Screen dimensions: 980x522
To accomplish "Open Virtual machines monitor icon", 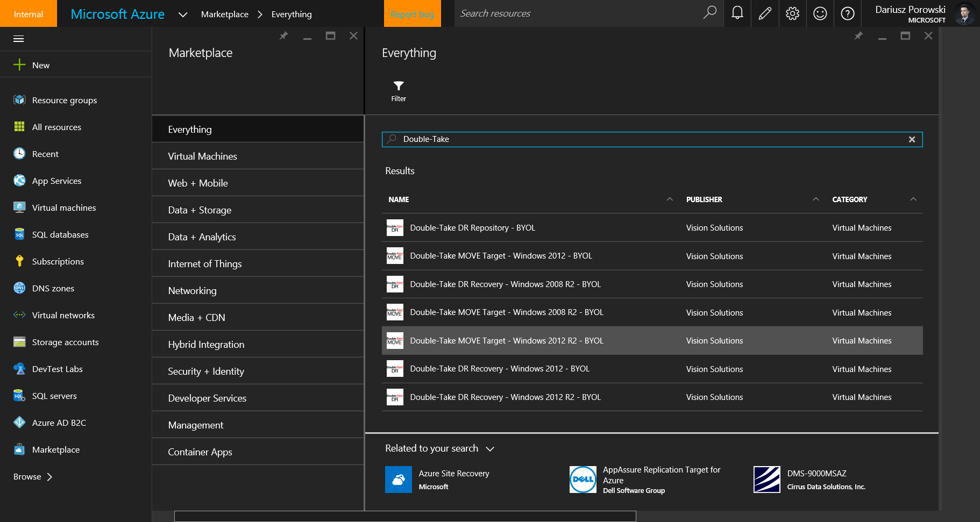I will [x=19, y=208].
